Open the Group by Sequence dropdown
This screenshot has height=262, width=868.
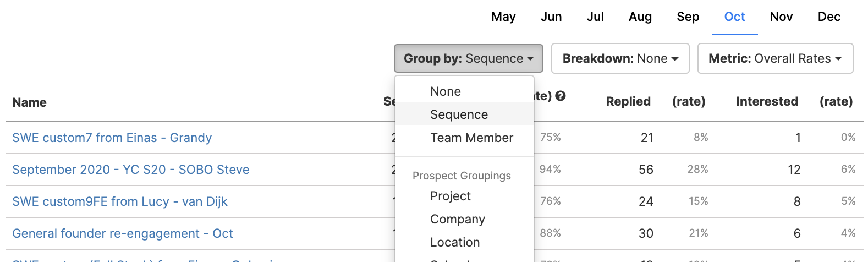click(469, 58)
